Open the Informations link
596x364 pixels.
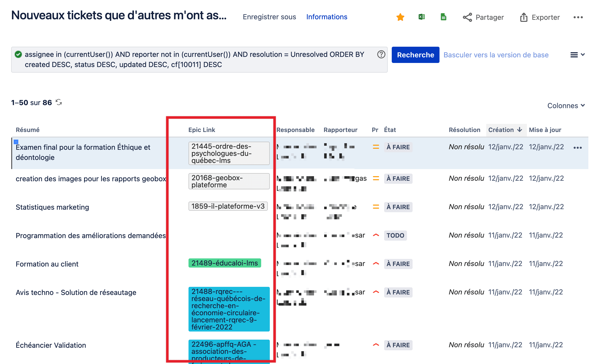point(326,17)
